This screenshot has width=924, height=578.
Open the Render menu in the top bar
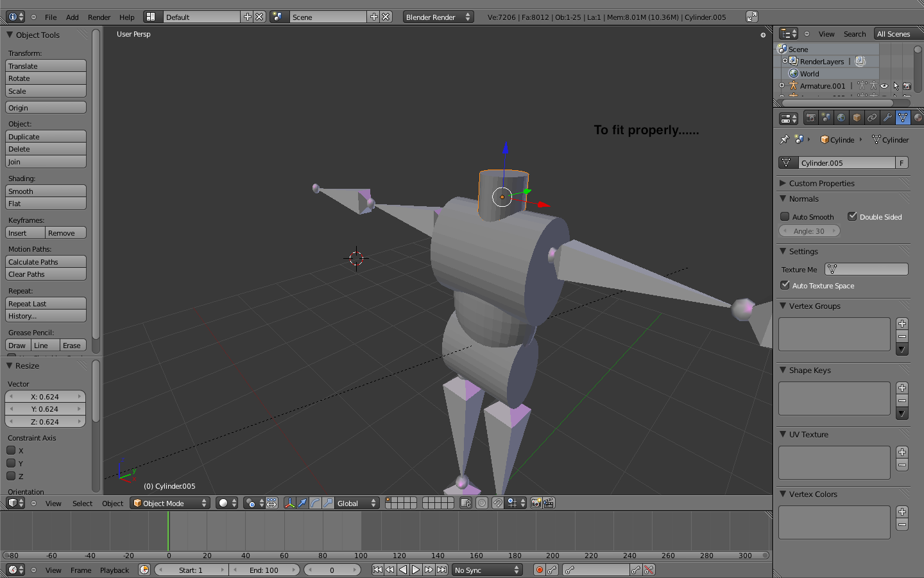(x=99, y=17)
